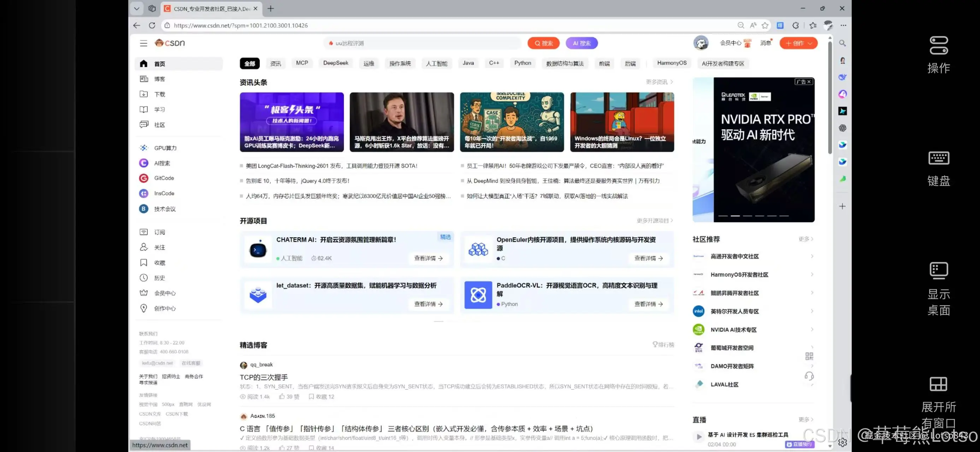Open GitCode from the sidebar
This screenshot has width=980, height=452.
click(x=164, y=178)
